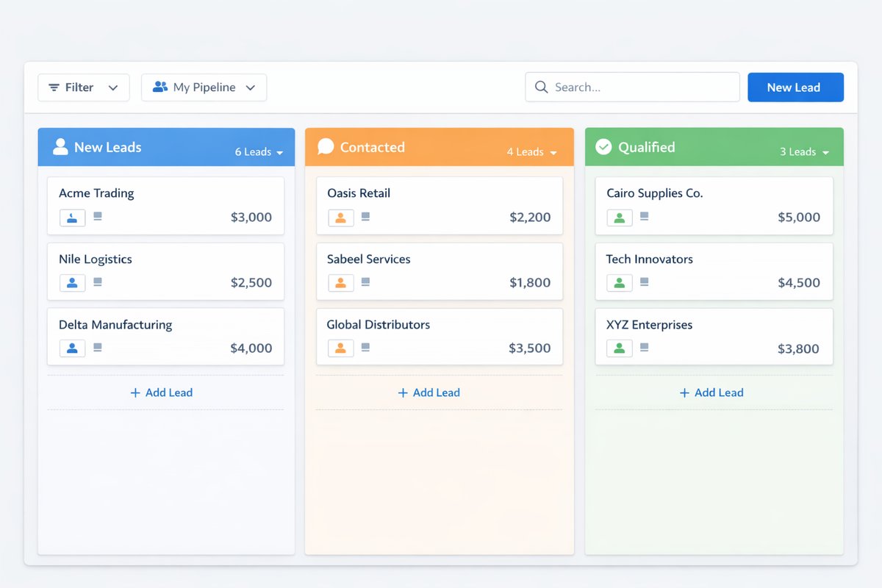Focus the Search input field
This screenshot has height=588, width=882.
pos(632,87)
